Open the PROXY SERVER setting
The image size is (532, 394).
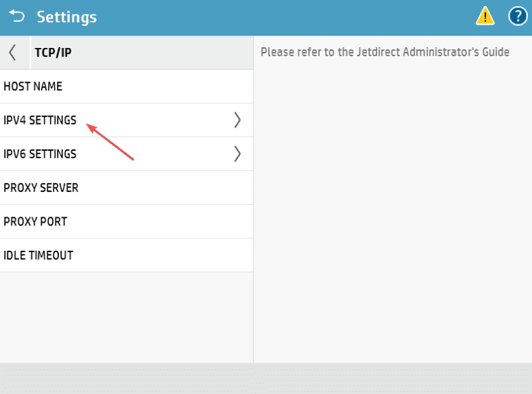pos(41,187)
